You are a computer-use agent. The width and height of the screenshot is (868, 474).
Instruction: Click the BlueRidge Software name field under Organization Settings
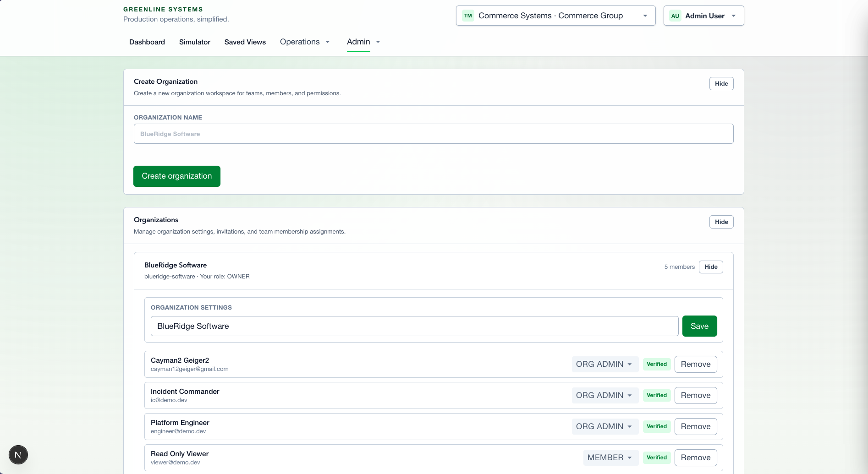click(x=414, y=326)
